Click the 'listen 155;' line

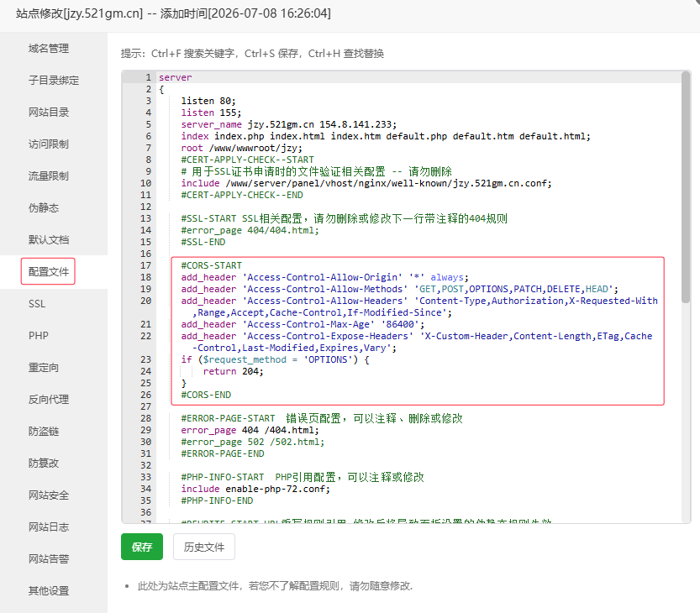click(211, 113)
